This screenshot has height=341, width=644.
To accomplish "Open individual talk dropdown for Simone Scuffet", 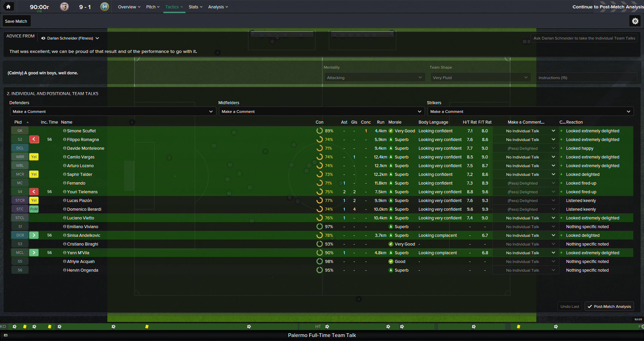I will [x=526, y=131].
